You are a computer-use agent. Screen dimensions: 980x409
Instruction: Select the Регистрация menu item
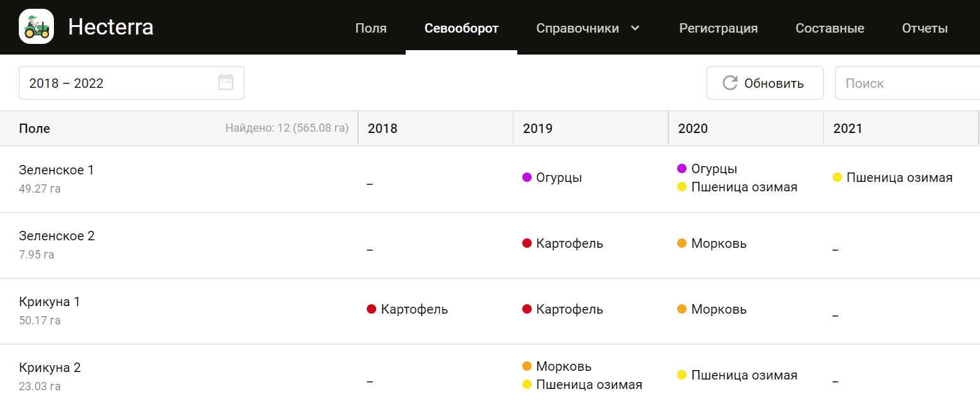719,28
